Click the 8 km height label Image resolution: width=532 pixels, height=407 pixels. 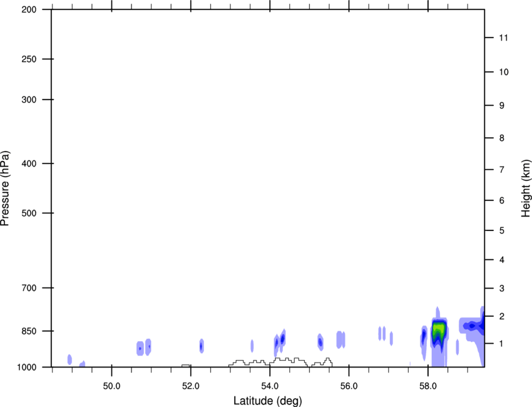tap(502, 138)
